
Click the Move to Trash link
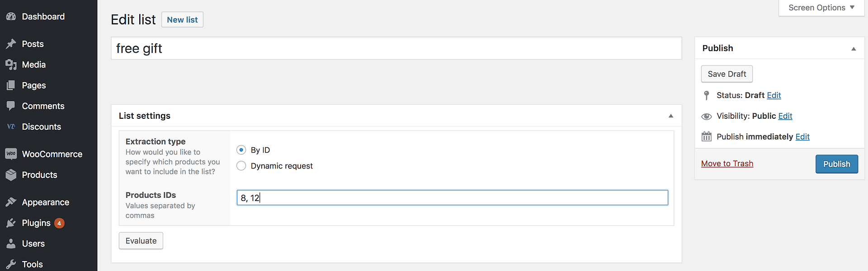pyautogui.click(x=727, y=164)
